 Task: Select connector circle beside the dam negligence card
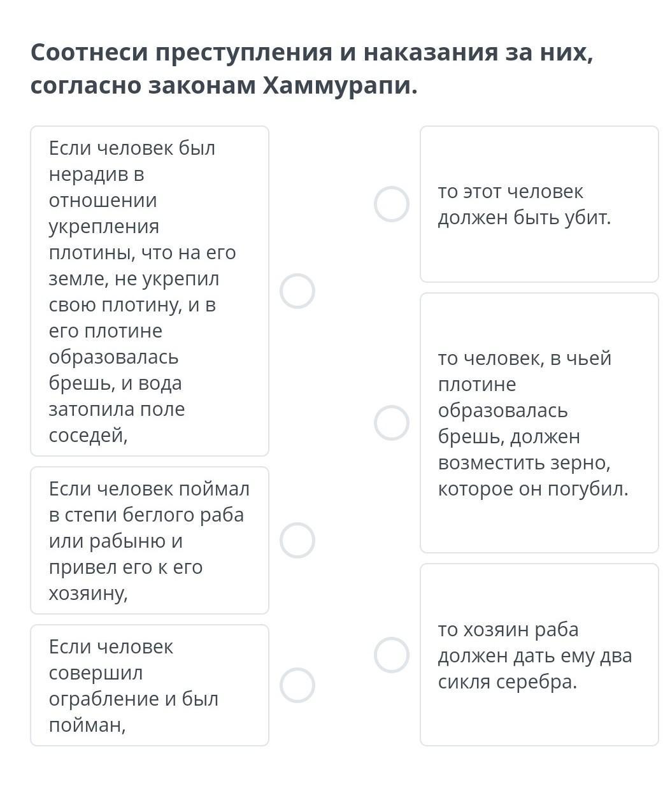(297, 291)
